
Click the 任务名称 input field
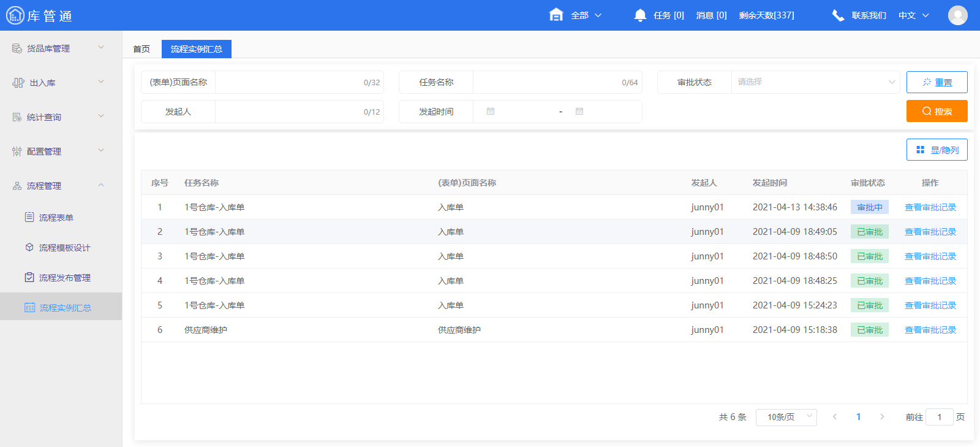click(x=545, y=82)
